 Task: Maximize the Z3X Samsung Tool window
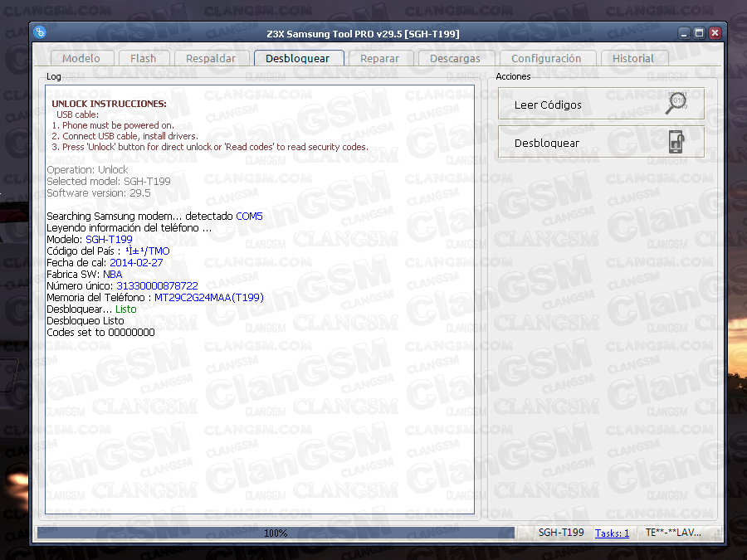(x=700, y=33)
